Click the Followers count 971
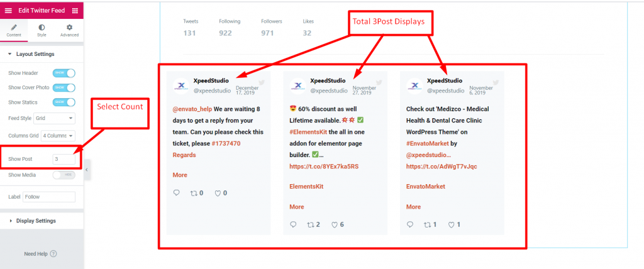This screenshot has height=269, width=644. coord(267,33)
